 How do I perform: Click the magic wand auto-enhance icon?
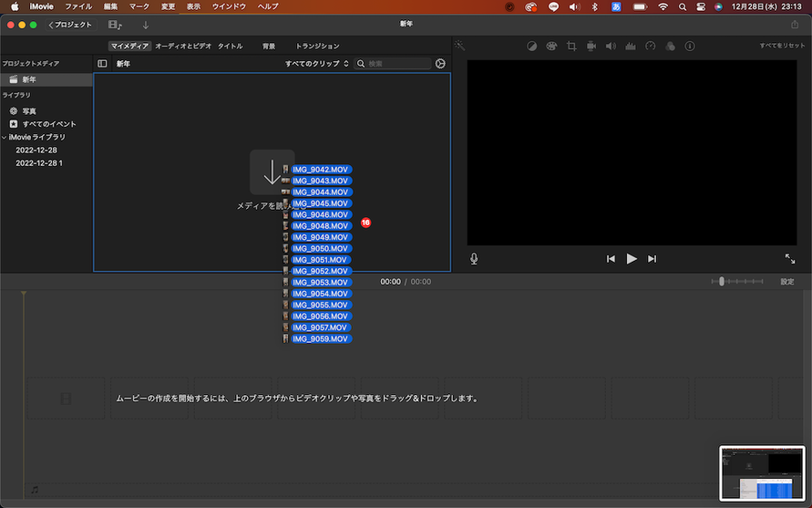(x=460, y=46)
